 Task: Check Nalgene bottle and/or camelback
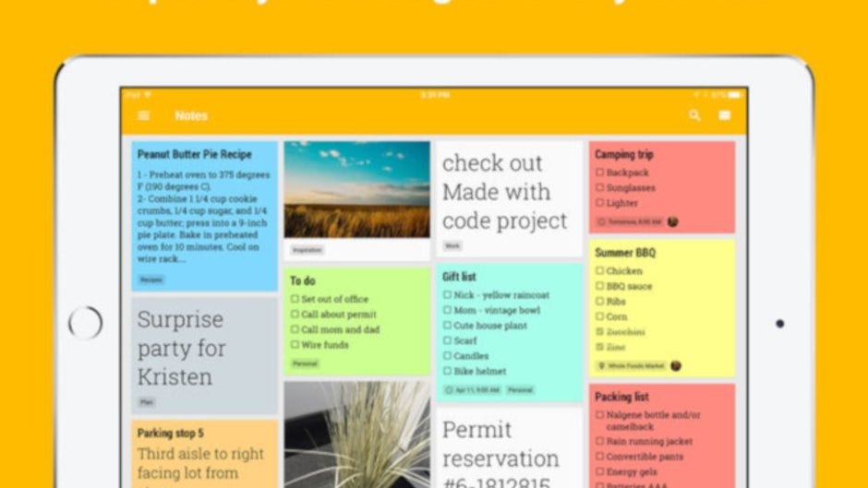point(599,414)
